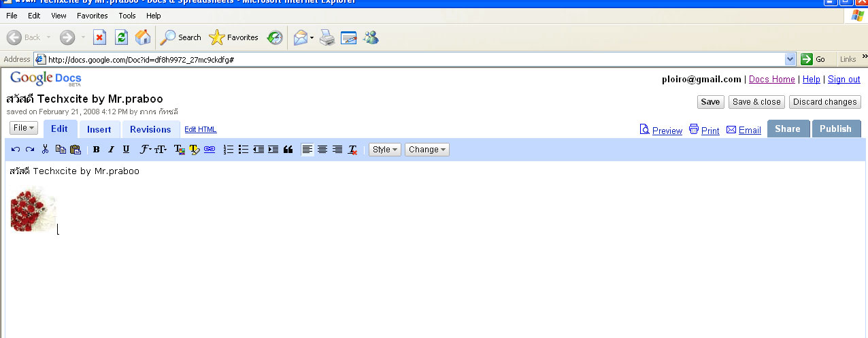The width and height of the screenshot is (868, 338).
Task: Click the Google Docs logo
Action: tap(46, 79)
